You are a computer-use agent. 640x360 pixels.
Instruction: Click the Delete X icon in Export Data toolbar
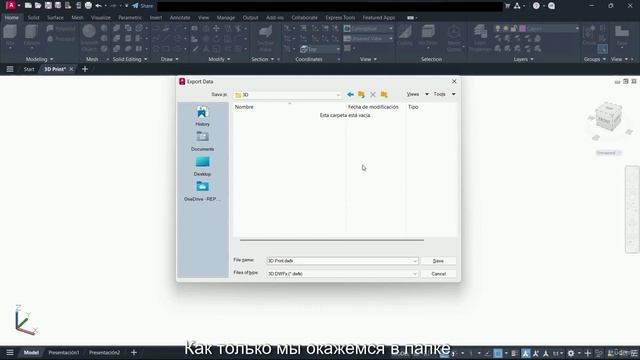tap(373, 94)
